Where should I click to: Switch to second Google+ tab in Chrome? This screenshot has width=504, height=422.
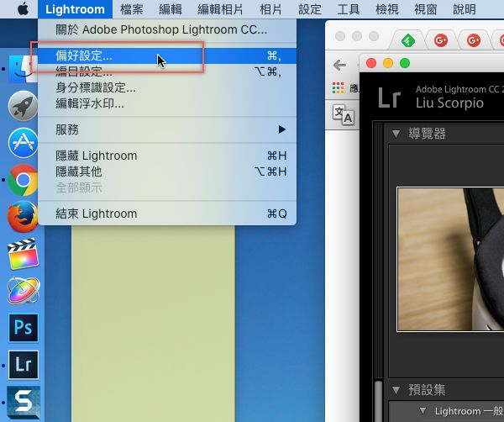[x=474, y=40]
